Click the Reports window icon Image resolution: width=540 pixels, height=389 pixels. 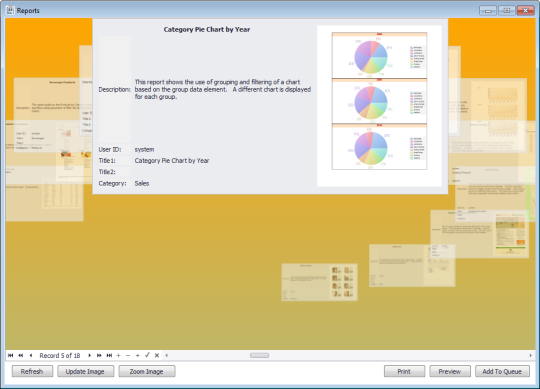(x=10, y=10)
